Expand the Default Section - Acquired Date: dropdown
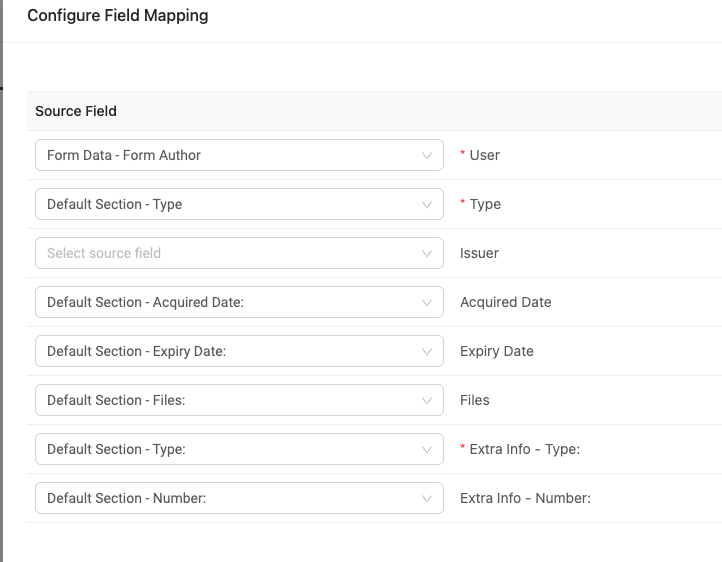Screen dimensions: 722x562 [x=239, y=302]
